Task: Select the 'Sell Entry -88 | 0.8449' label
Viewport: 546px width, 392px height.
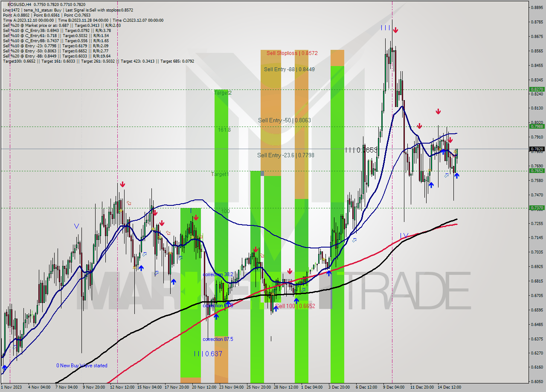Action: coord(289,69)
